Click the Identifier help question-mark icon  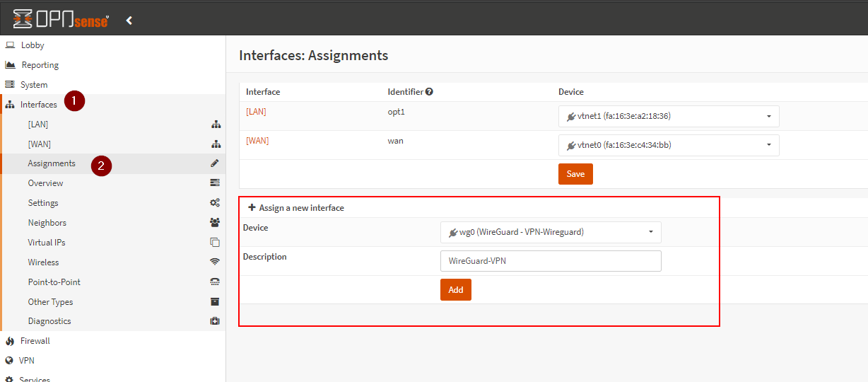pos(429,92)
